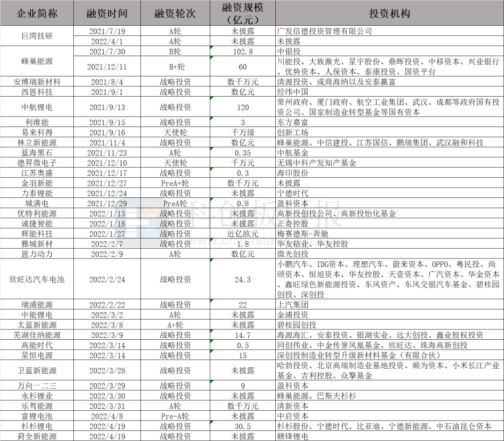504x441 pixels.
Task: Select company cell 蔚全新能源
Action: point(37,436)
